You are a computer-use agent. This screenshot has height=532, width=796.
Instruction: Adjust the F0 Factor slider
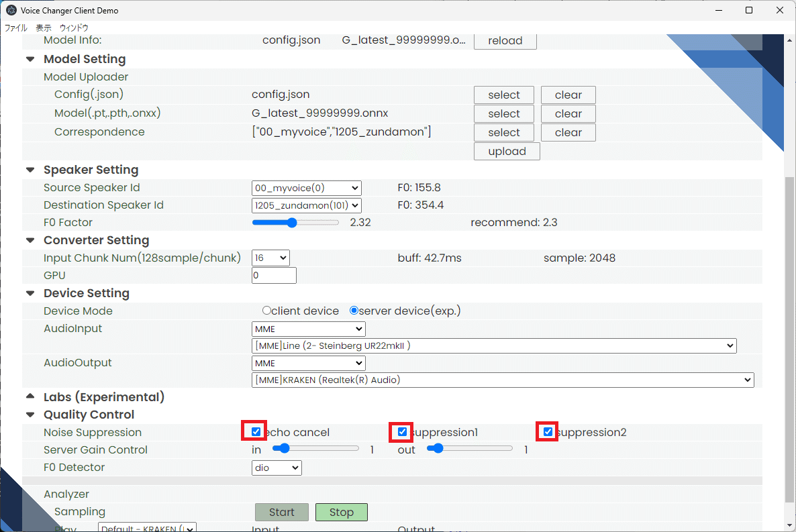[295, 222]
